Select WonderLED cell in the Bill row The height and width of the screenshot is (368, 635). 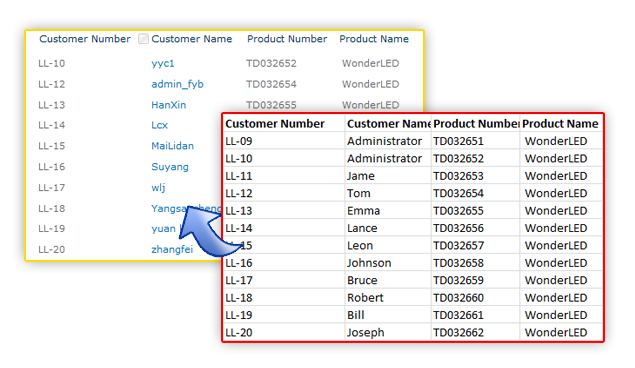point(561,315)
